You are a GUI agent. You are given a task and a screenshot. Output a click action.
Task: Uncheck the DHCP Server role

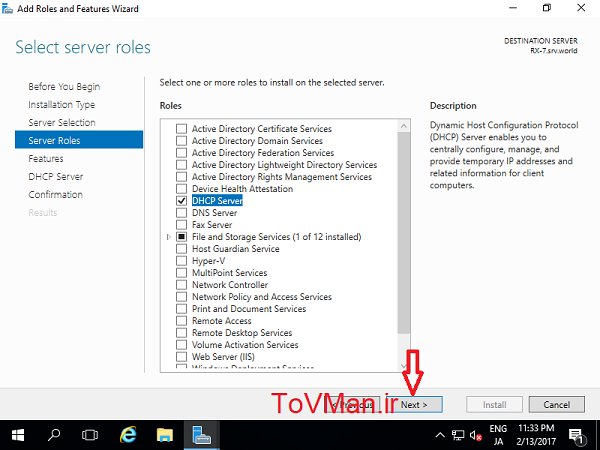[181, 201]
